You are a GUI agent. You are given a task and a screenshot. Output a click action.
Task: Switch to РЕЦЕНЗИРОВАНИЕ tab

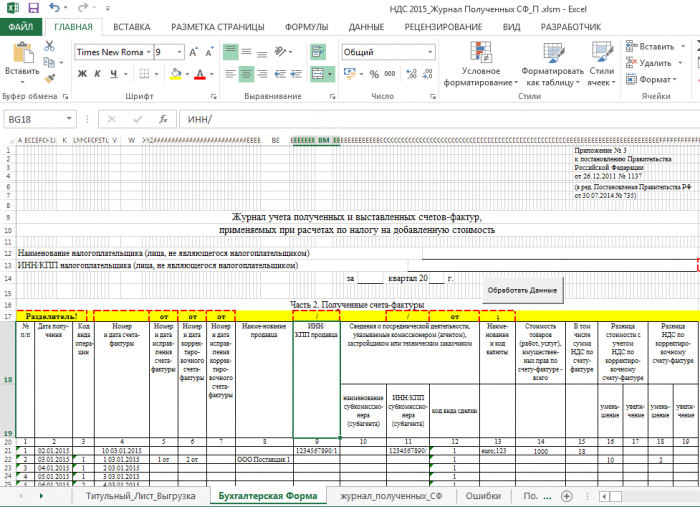tap(443, 27)
